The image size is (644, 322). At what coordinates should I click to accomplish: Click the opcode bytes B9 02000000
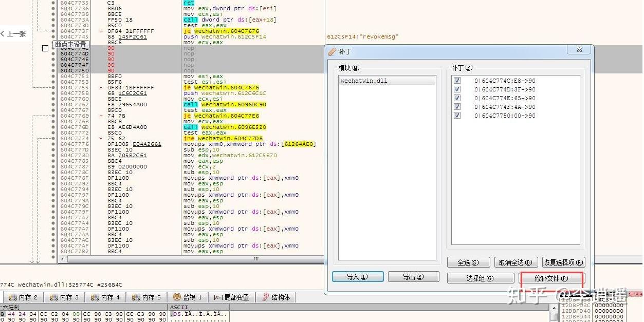click(127, 167)
